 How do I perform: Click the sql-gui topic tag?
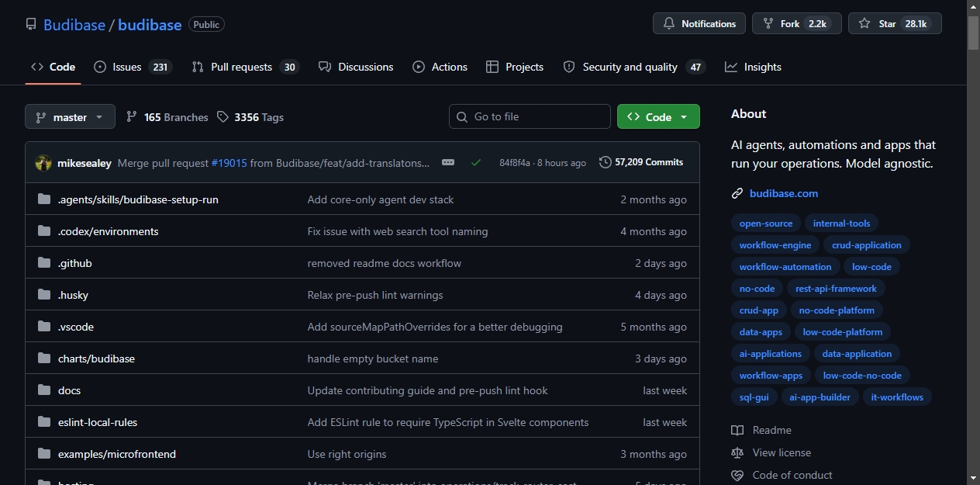click(x=754, y=397)
